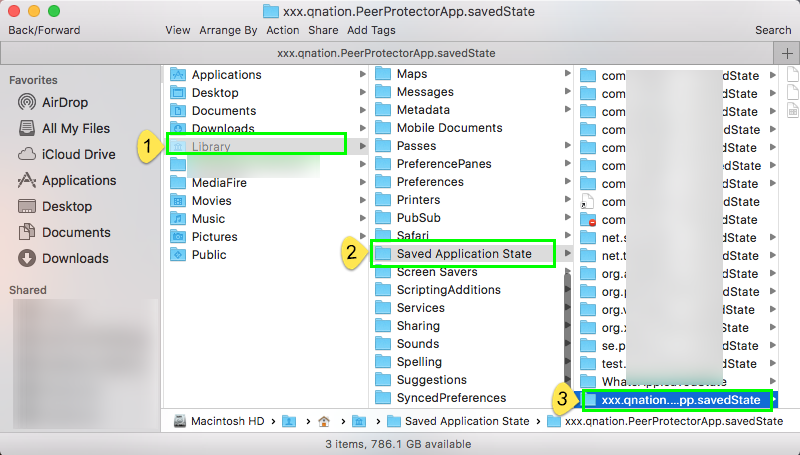Viewport: 800px width, 455px height.
Task: Click the Pictures folder icon
Action: [x=178, y=237]
